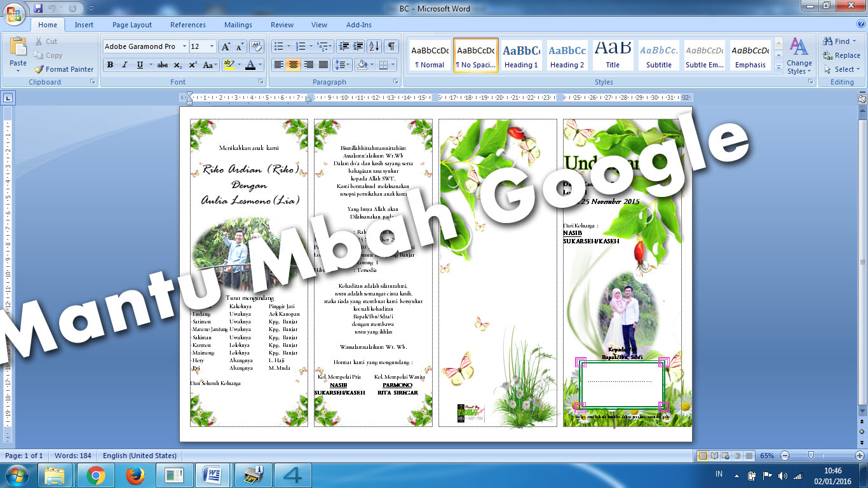Align text to the right
This screenshot has width=868, height=488.
coord(308,65)
